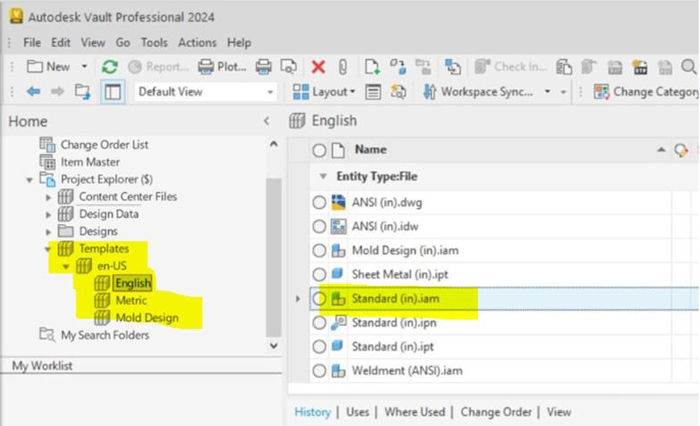Collapse the Templates folder

pyautogui.click(x=47, y=249)
